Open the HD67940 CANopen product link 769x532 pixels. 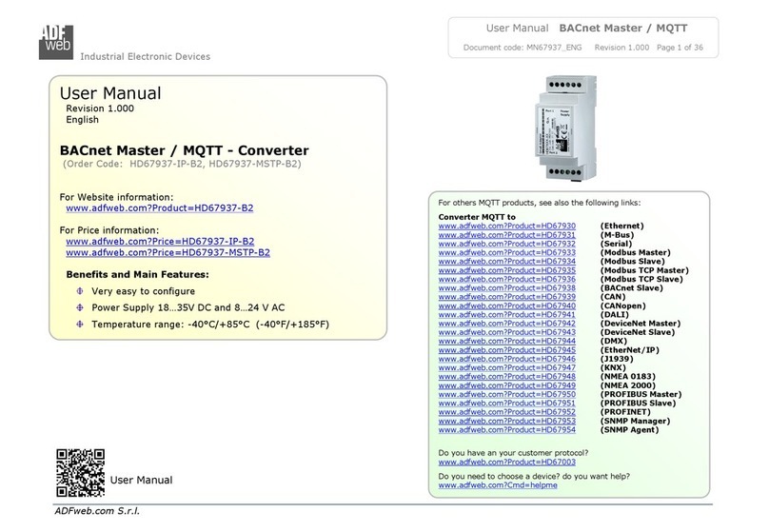507,305
